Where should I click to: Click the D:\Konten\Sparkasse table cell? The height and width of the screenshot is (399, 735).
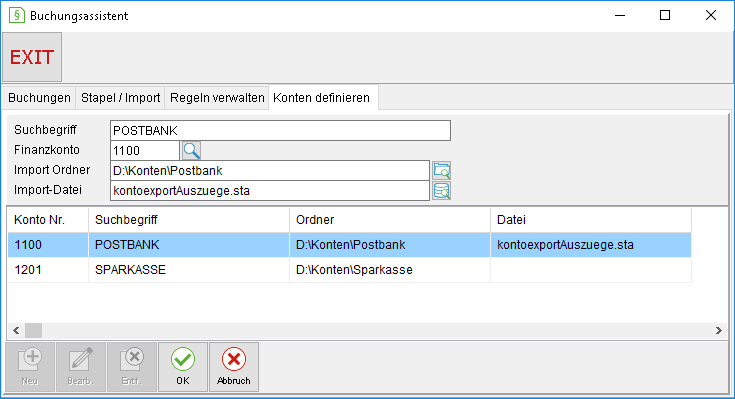point(390,270)
